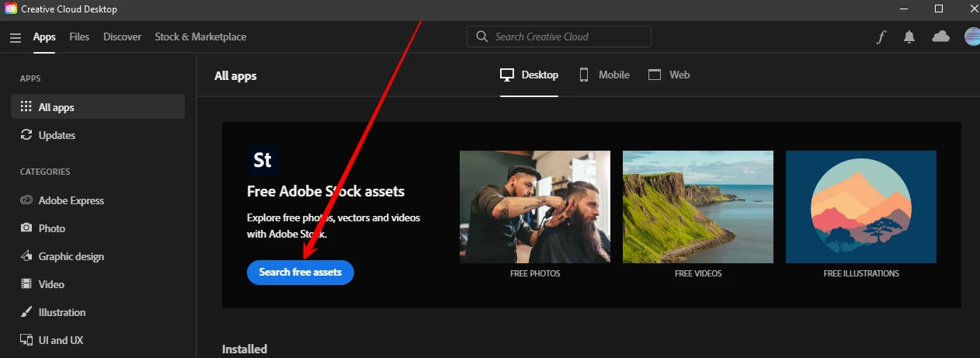Focus the Search Creative Cloud field

559,36
